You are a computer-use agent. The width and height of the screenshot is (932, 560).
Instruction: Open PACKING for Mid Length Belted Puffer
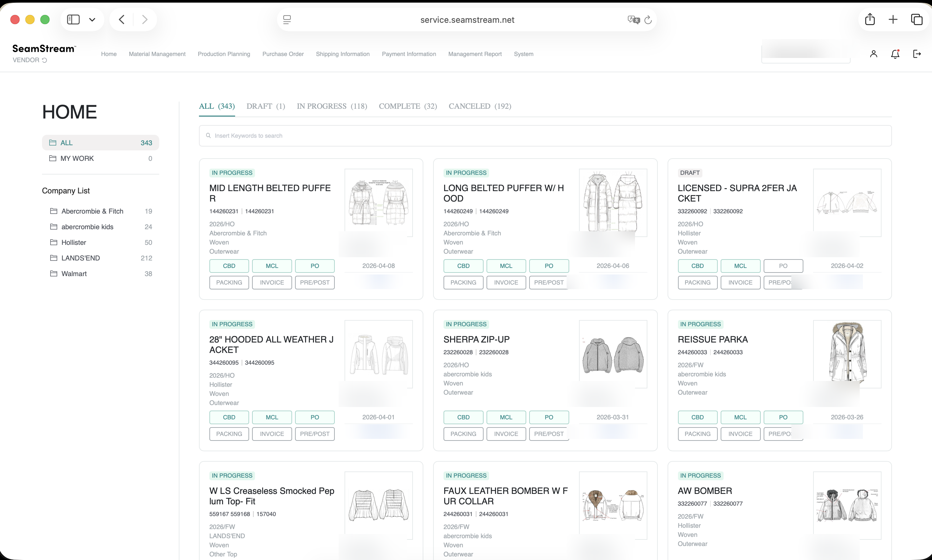(x=229, y=283)
